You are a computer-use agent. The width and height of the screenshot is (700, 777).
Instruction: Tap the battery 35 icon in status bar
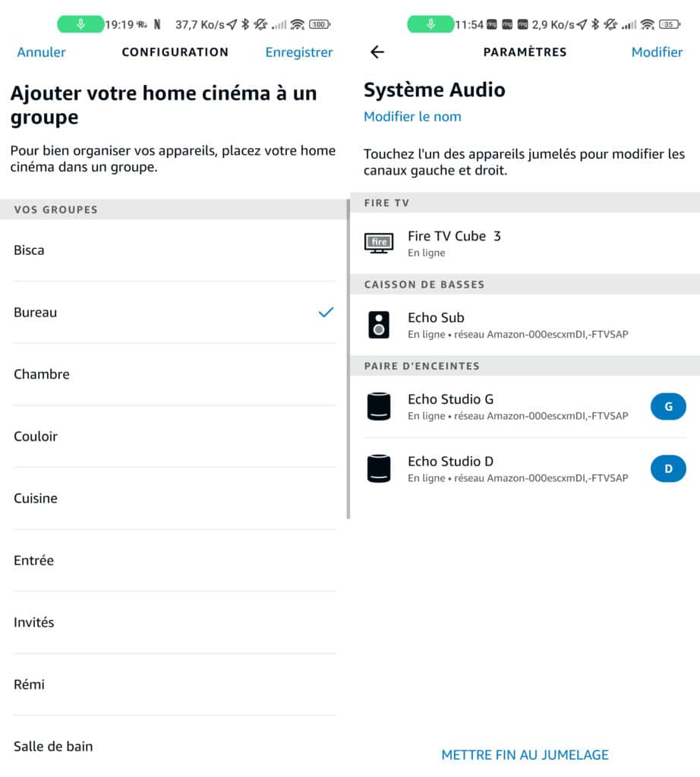pyautogui.click(x=670, y=24)
